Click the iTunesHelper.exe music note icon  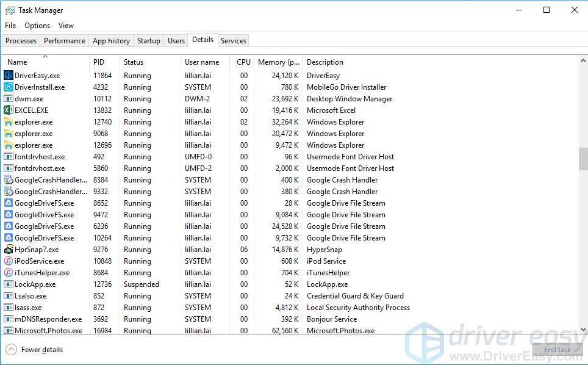coord(9,272)
